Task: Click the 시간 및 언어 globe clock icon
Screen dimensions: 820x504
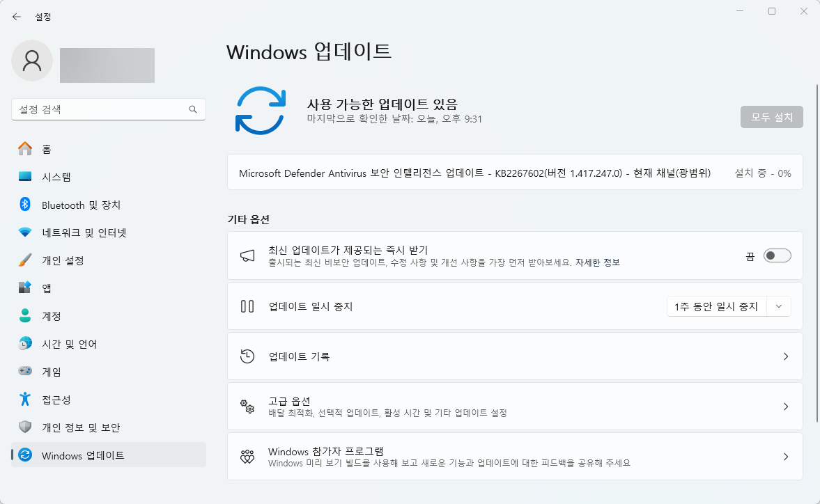Action: click(25, 344)
